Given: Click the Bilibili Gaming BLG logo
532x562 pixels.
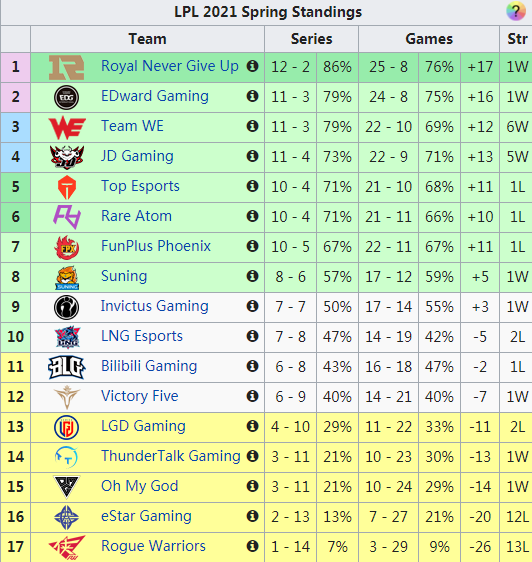Looking at the screenshot, I should (67, 367).
